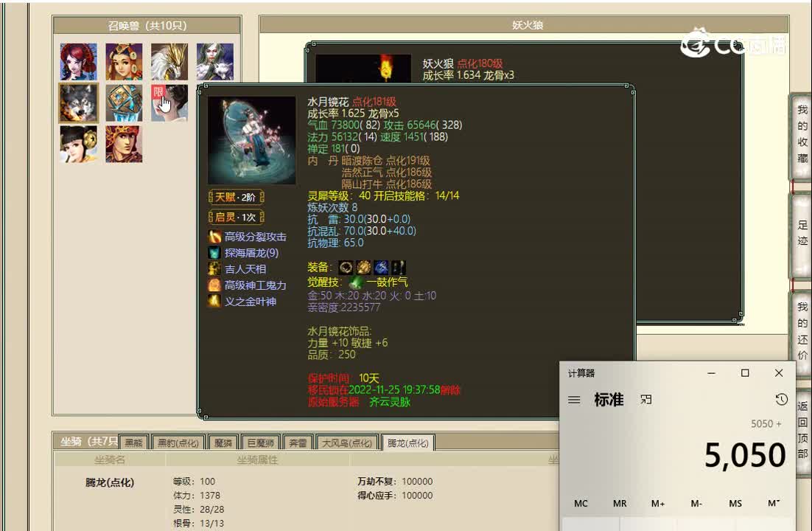Click the 妖火狼 flame portrait image
The height and width of the screenshot is (531, 812).
pyautogui.click(x=363, y=69)
